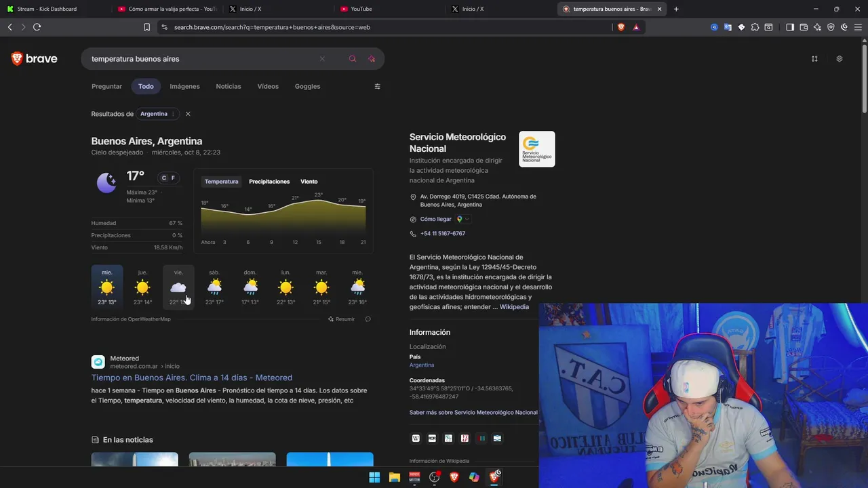Click the magnifier search icon in search box

tap(352, 59)
